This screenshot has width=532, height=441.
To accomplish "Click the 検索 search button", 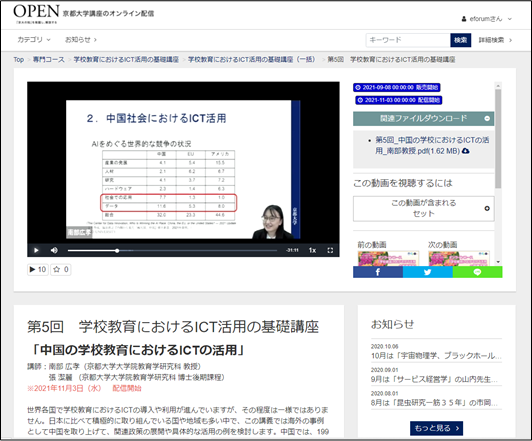I will coord(460,40).
